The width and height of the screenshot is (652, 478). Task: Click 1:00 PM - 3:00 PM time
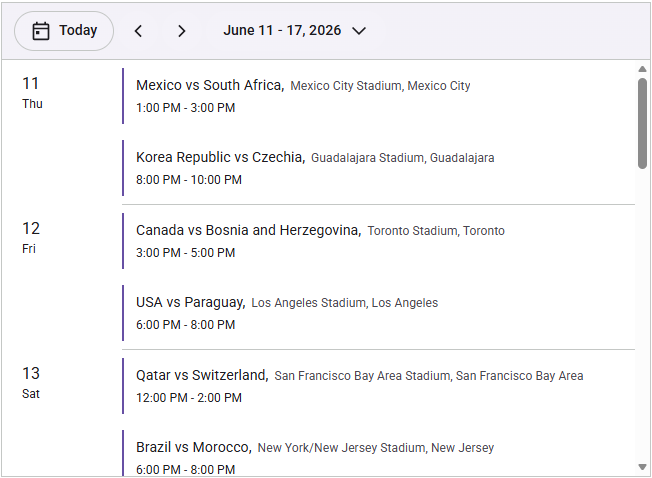pos(185,108)
